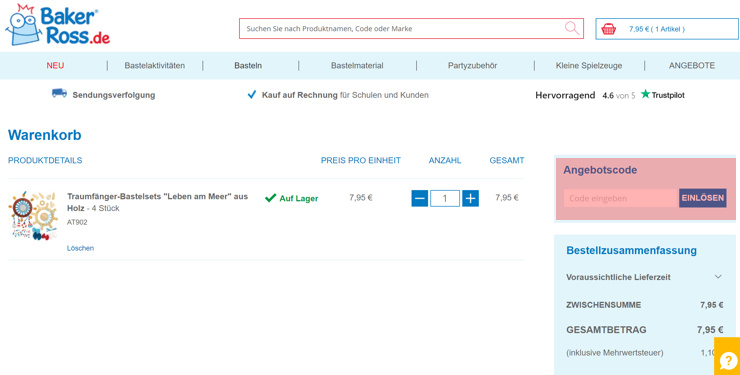Decrease quantity with the minus button
Screen dimensions: 740x375
(420, 198)
